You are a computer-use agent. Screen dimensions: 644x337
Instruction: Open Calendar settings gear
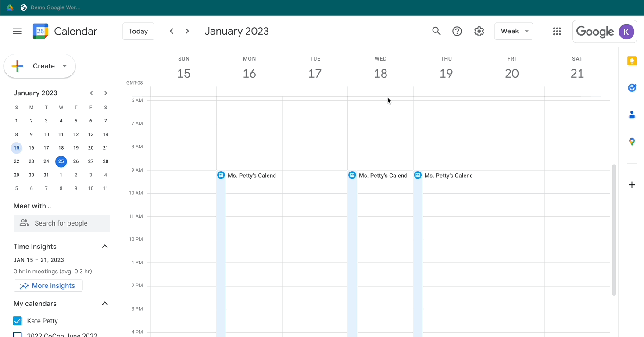[479, 31]
